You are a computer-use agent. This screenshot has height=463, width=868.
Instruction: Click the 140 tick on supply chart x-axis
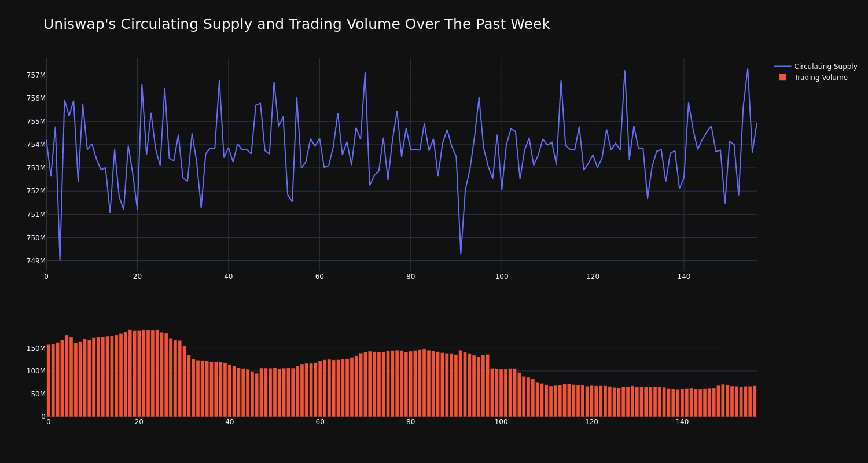[684, 277]
